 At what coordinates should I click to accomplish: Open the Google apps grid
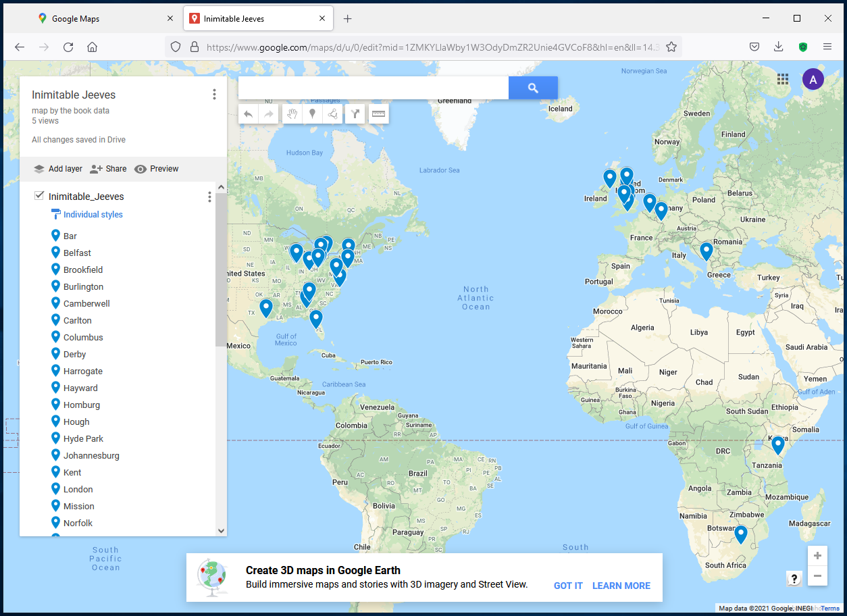[x=783, y=79]
